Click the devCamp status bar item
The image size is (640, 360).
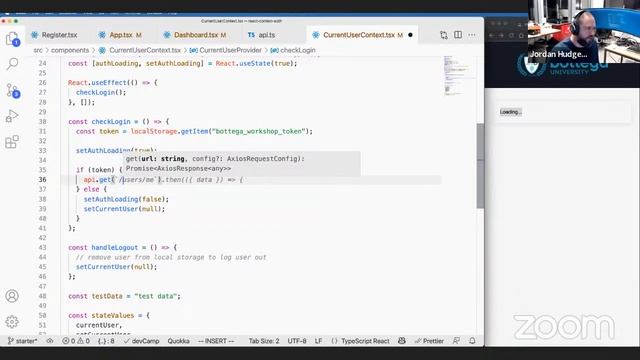click(141, 341)
